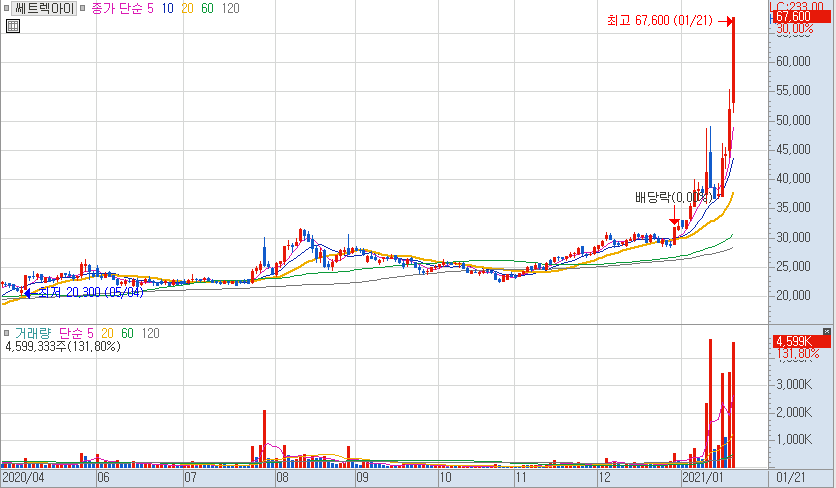Click the 55,000 price axis label
This screenshot has width=836, height=488.
[x=793, y=91]
